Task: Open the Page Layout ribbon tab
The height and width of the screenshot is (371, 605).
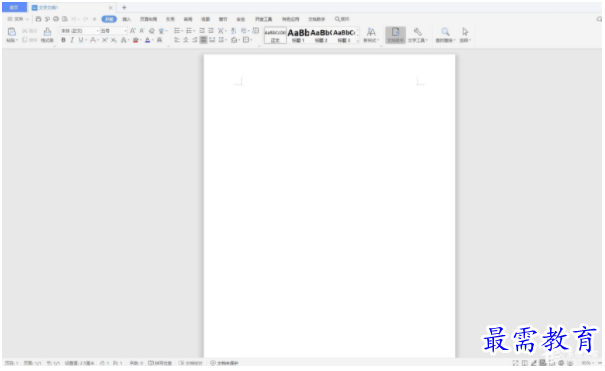Action: click(x=148, y=19)
